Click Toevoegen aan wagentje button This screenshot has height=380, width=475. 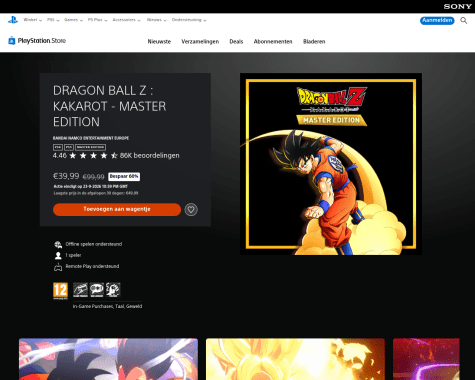117,209
